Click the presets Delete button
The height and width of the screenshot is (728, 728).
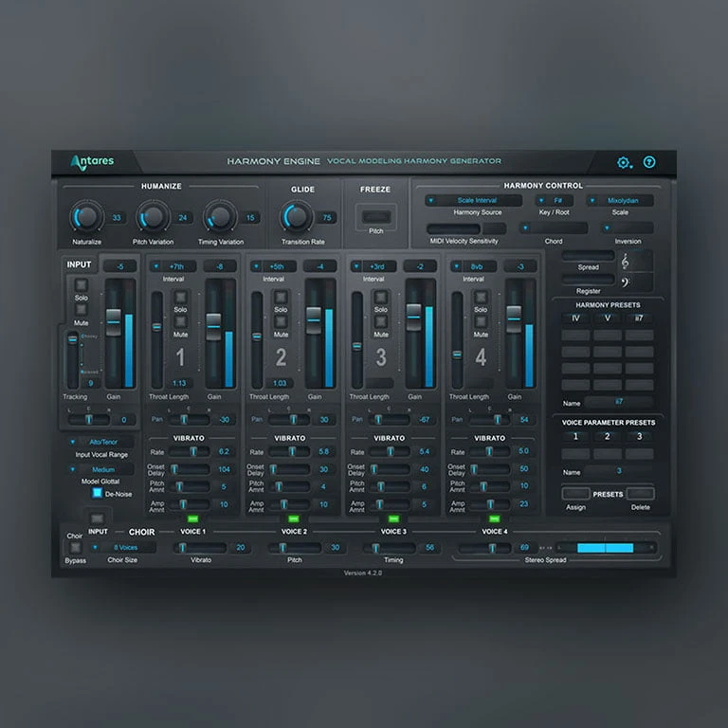point(640,493)
